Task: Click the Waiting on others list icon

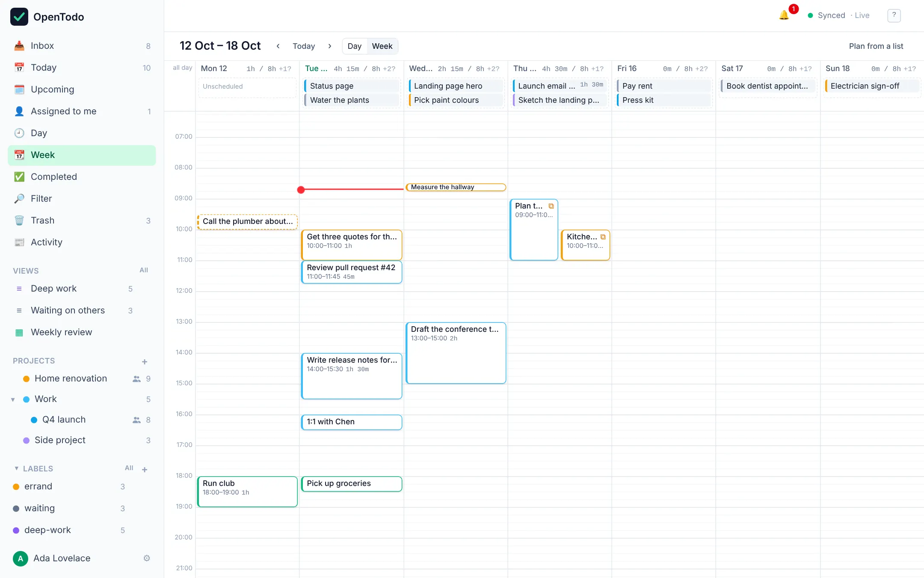Action: (19, 310)
